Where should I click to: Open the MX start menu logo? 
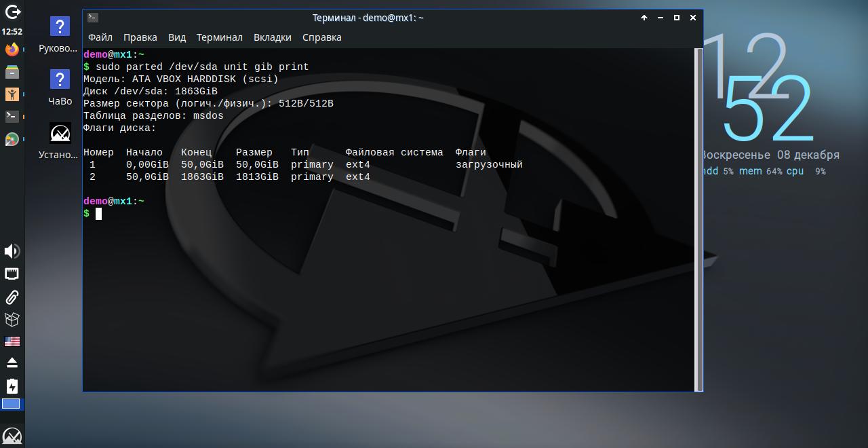(x=12, y=435)
